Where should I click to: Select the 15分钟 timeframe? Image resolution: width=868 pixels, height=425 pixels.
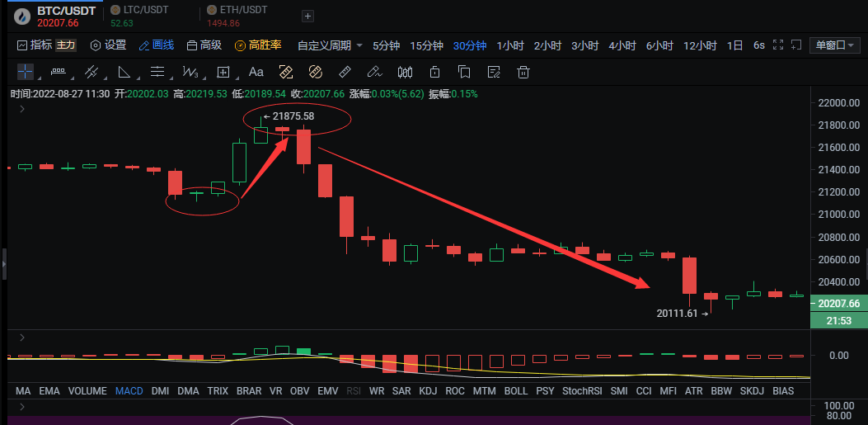click(x=427, y=45)
